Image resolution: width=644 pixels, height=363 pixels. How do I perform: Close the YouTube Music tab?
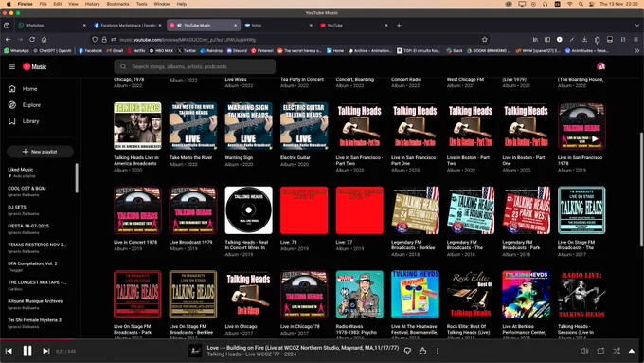(x=235, y=25)
